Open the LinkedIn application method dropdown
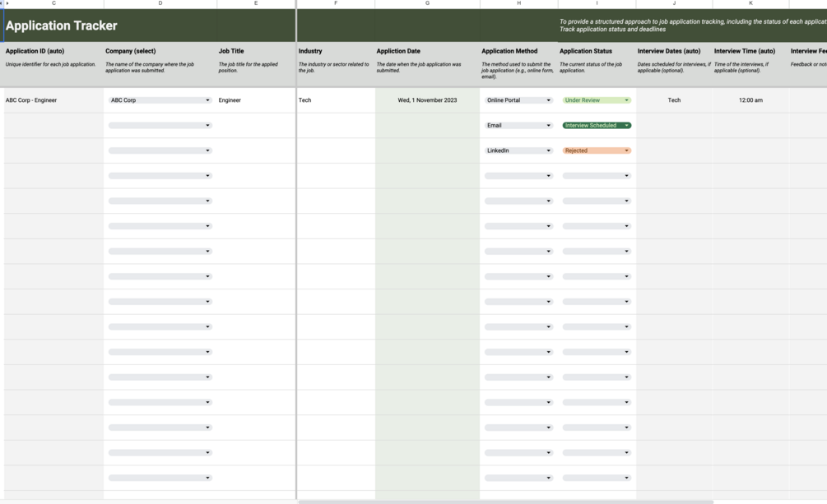The height and width of the screenshot is (504, 827). (x=518, y=150)
